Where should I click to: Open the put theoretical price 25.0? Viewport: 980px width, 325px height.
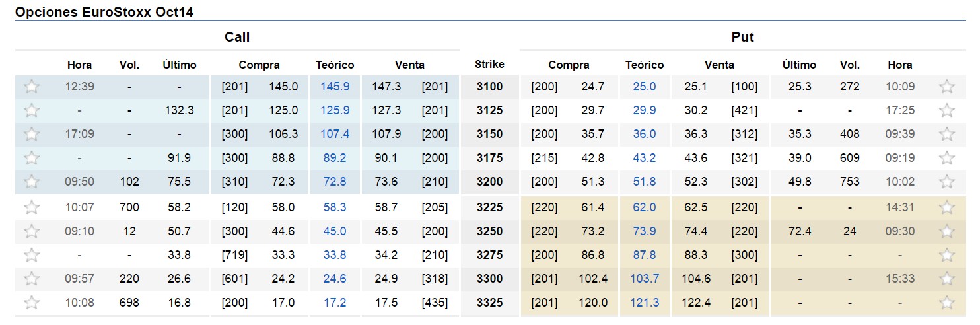(645, 87)
